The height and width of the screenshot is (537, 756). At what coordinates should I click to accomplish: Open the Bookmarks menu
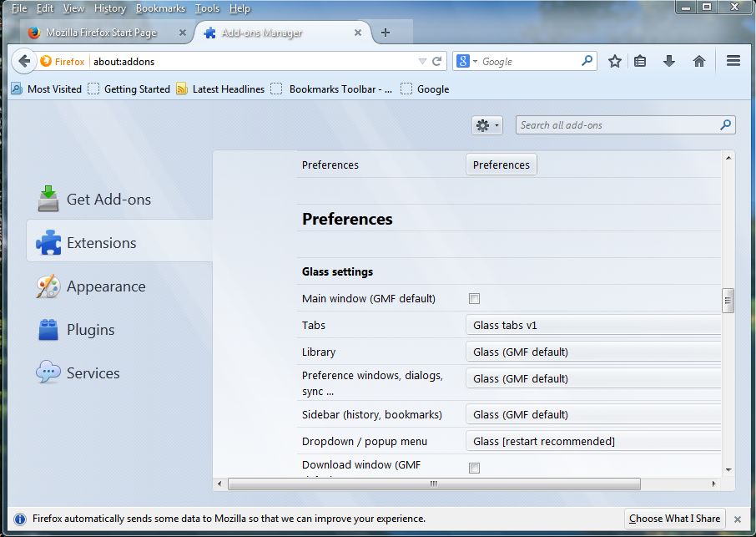(160, 8)
